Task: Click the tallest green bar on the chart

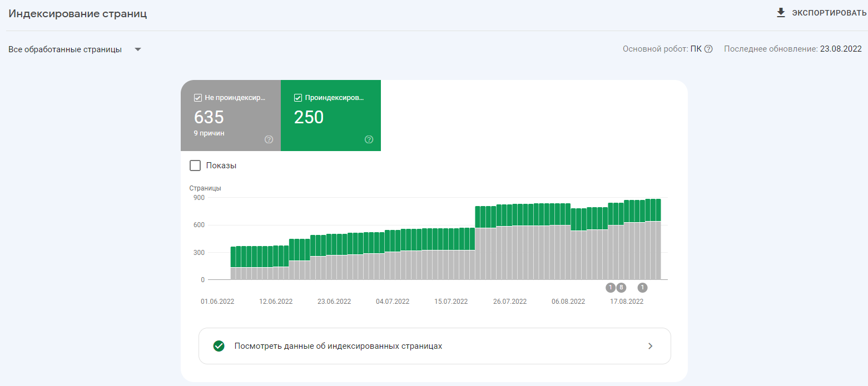Action: [658, 211]
